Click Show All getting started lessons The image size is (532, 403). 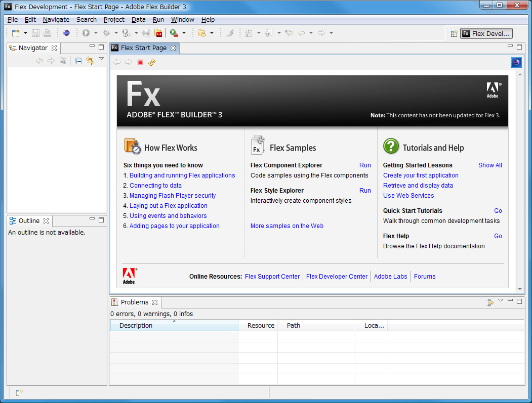click(x=490, y=165)
